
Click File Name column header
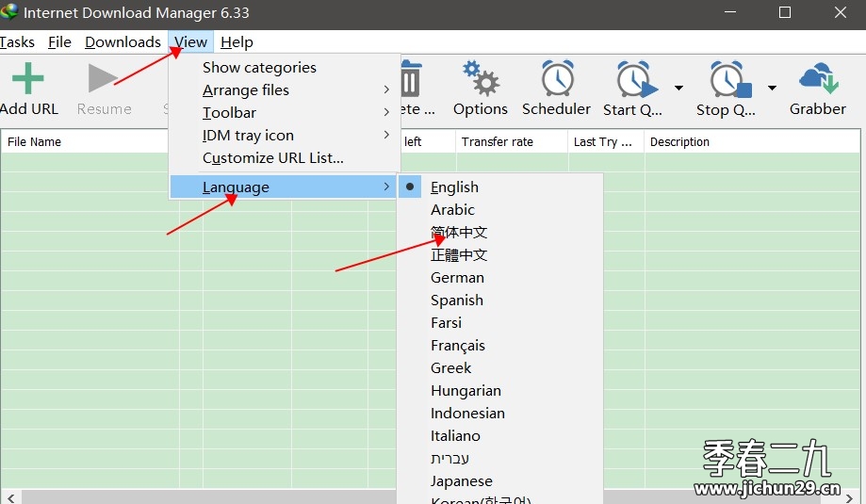tap(85, 142)
